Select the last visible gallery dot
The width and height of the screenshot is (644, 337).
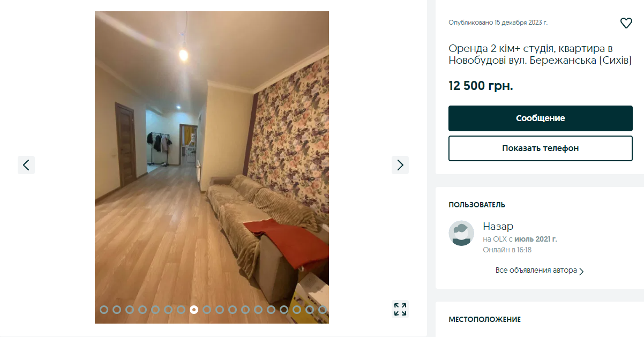pyautogui.click(x=323, y=309)
